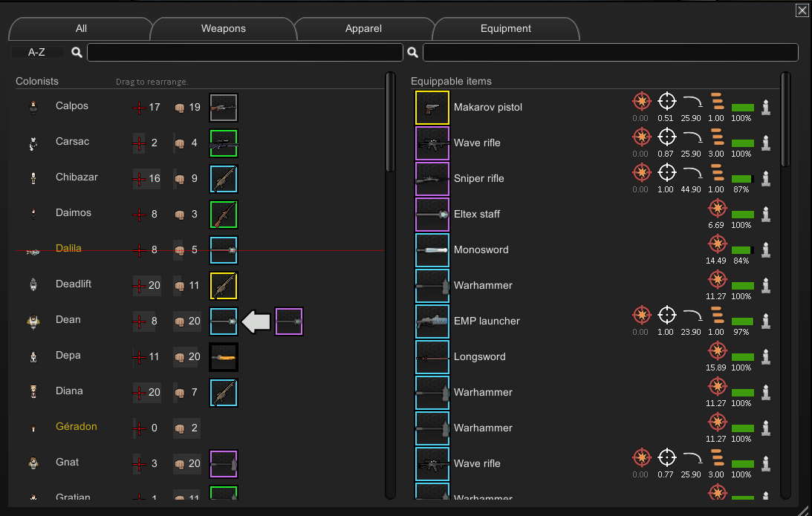Image resolution: width=812 pixels, height=516 pixels.
Task: Select the colonist Deadlift
Action: click(74, 284)
